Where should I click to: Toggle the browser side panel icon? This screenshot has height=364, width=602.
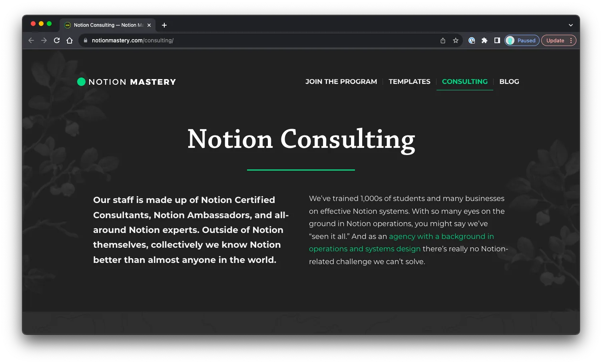[x=497, y=40]
